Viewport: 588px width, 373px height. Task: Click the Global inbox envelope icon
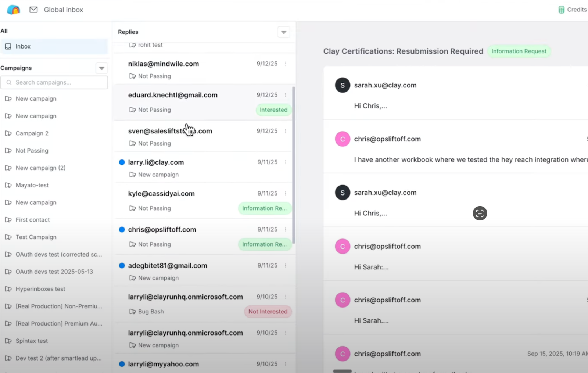click(x=33, y=10)
